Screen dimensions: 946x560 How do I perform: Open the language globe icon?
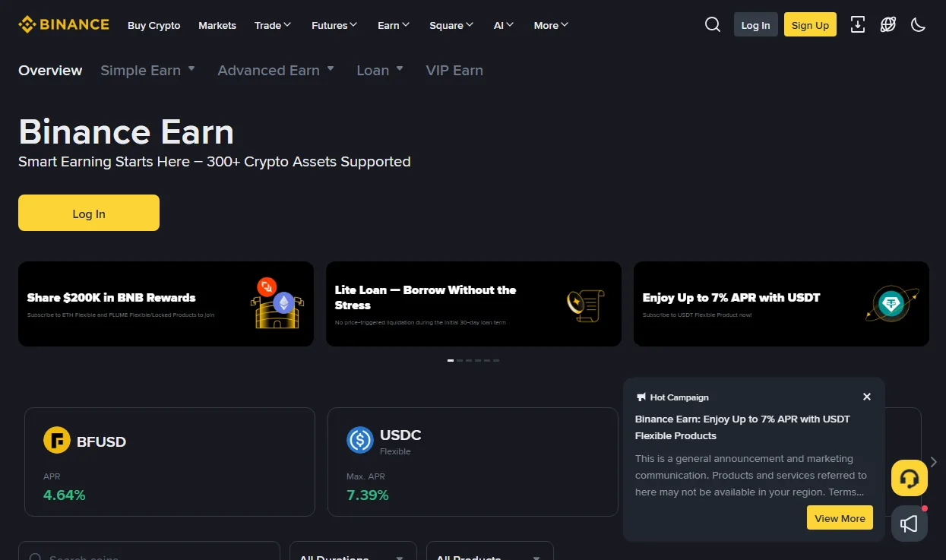[x=888, y=24]
